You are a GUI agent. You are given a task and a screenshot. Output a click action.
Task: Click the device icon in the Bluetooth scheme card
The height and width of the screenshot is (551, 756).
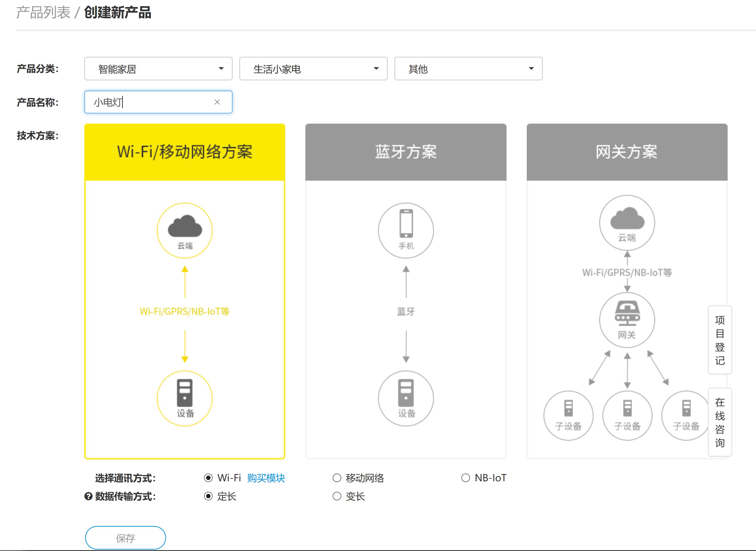(x=406, y=393)
